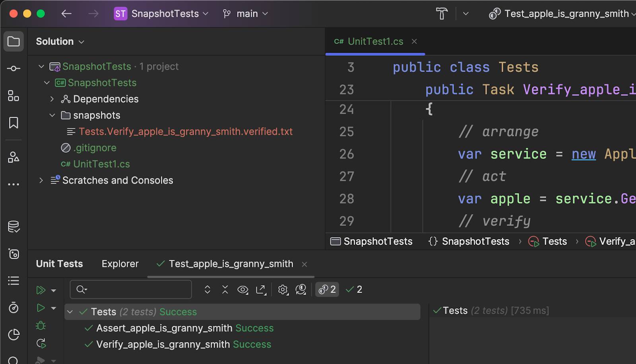The height and width of the screenshot is (364, 636).
Task: Click the SnapshotTests namespace breadcrumb
Action: click(x=469, y=242)
